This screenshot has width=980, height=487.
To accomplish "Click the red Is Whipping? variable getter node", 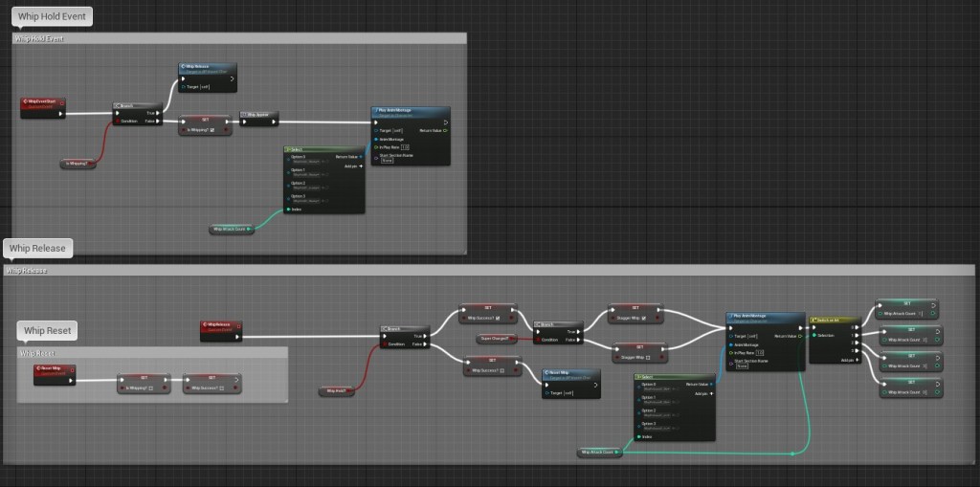I will 79,164.
